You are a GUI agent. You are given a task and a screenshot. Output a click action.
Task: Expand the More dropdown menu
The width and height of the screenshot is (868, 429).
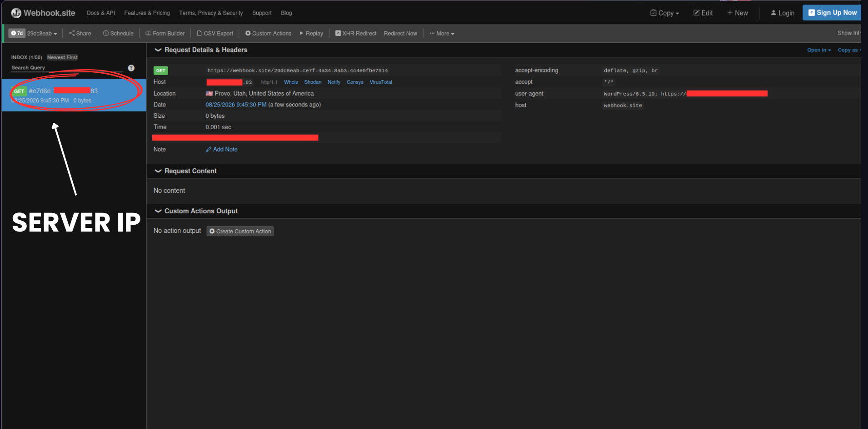442,33
